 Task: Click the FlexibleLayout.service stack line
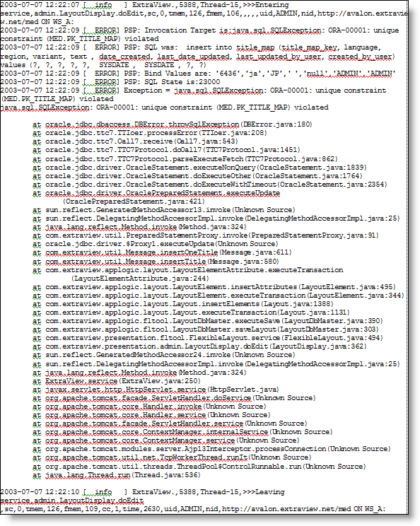click(x=208, y=338)
